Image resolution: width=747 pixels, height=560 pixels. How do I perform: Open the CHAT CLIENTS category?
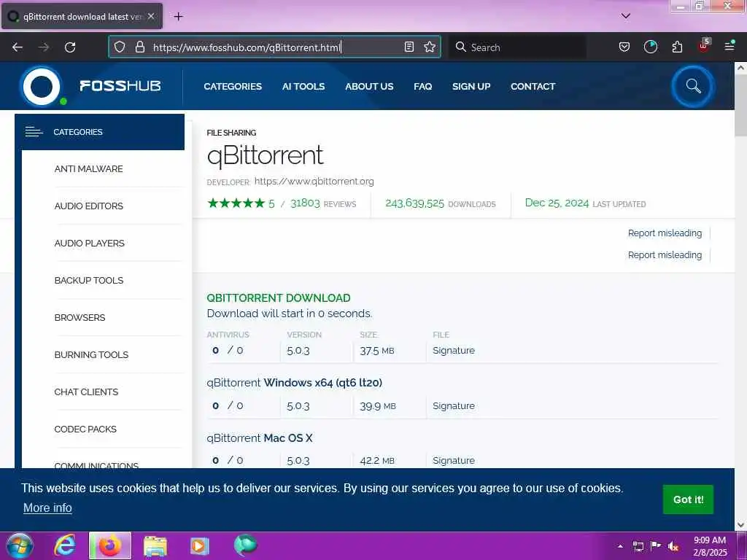pos(86,392)
